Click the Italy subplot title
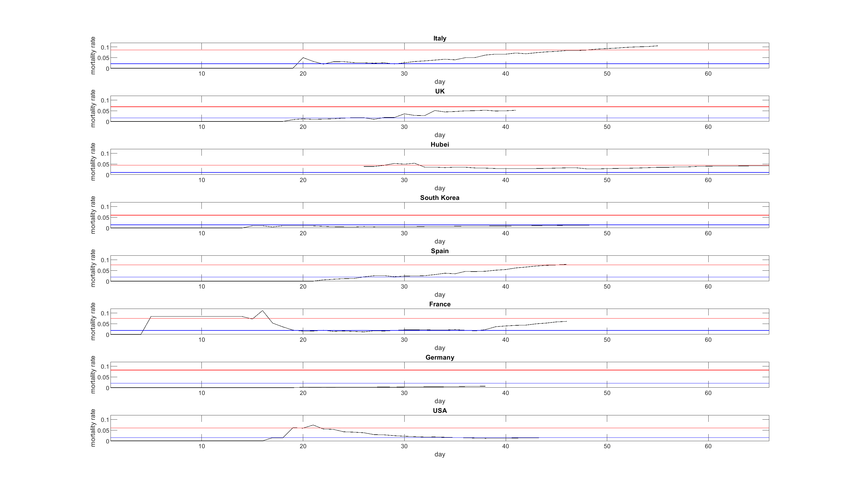The image size is (850, 504). coord(439,39)
